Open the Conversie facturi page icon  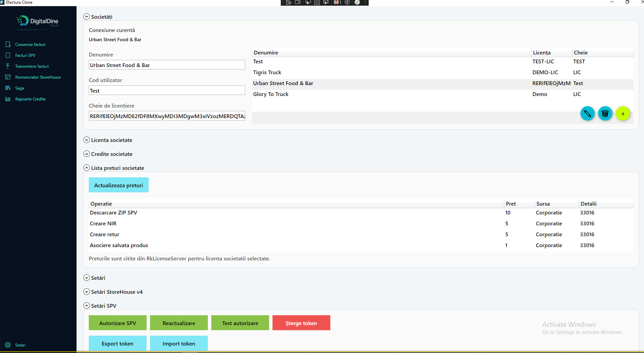[8, 44]
